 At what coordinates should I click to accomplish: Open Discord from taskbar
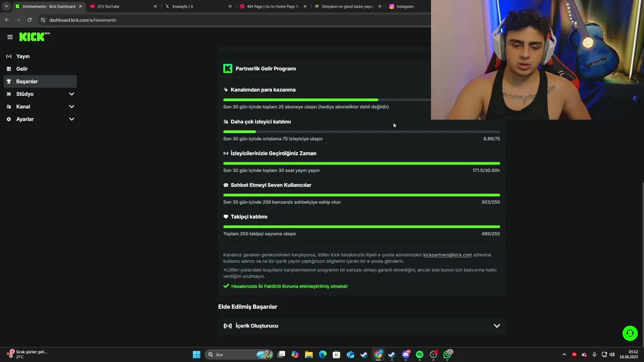[x=406, y=354]
